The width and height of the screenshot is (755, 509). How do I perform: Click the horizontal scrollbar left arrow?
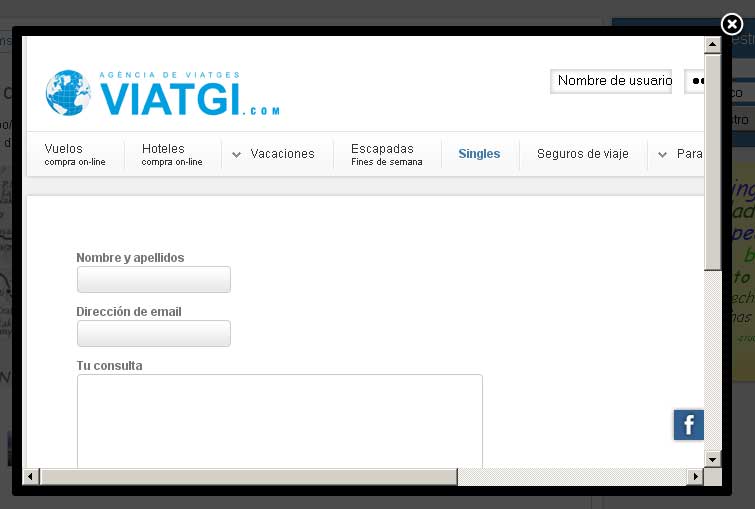click(x=30, y=477)
